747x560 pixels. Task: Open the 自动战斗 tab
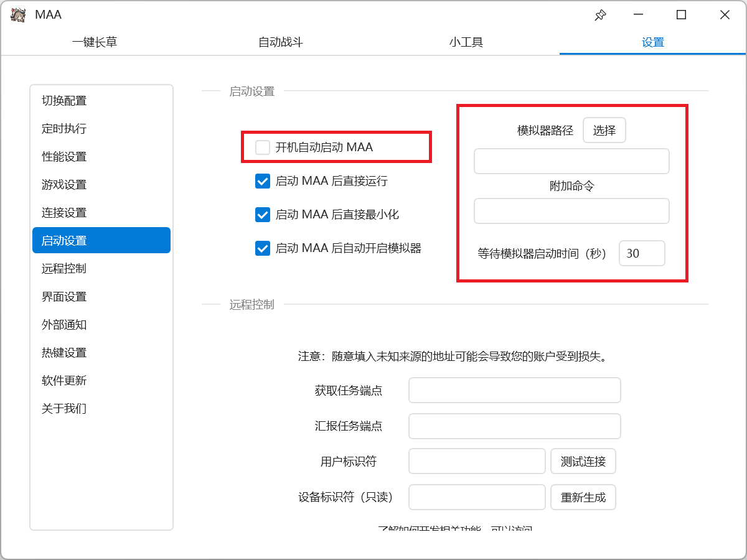[281, 42]
